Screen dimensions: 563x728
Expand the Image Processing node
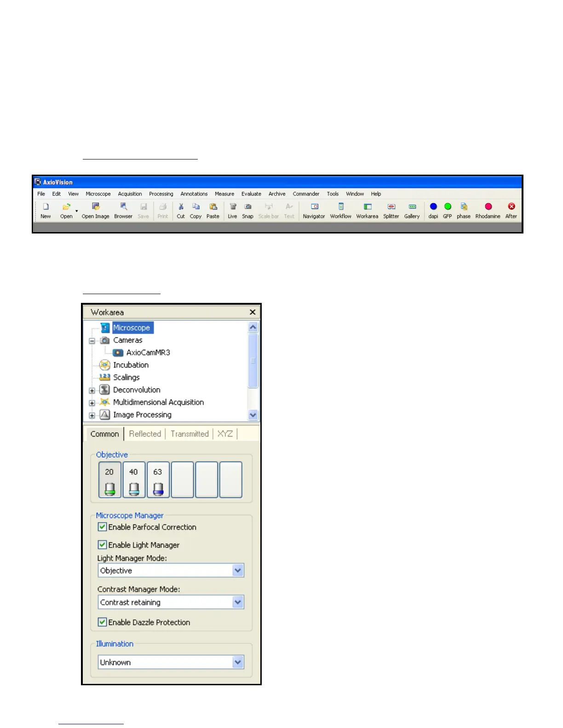[92, 415]
